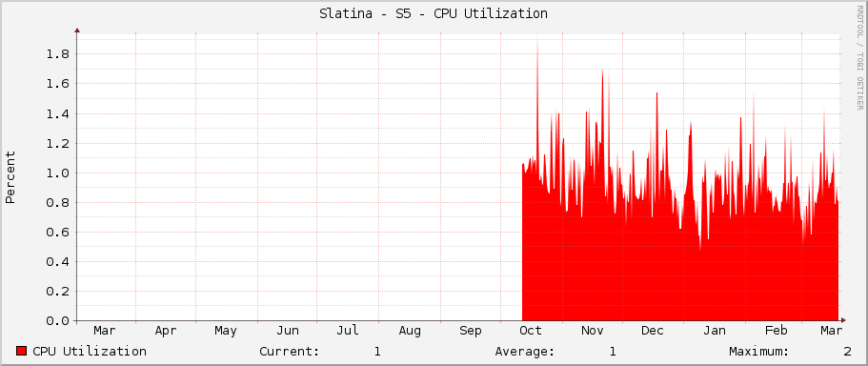Click the 'Apr' month label on the x-axis
868x366 pixels.
tap(166, 331)
